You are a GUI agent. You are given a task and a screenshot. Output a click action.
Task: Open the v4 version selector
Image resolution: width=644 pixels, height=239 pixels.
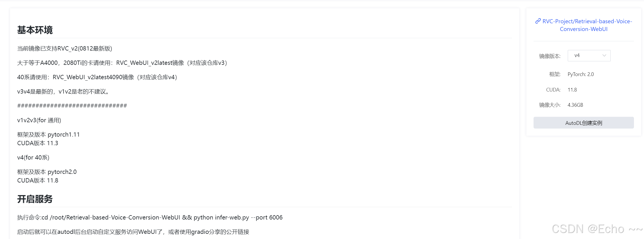pyautogui.click(x=589, y=55)
